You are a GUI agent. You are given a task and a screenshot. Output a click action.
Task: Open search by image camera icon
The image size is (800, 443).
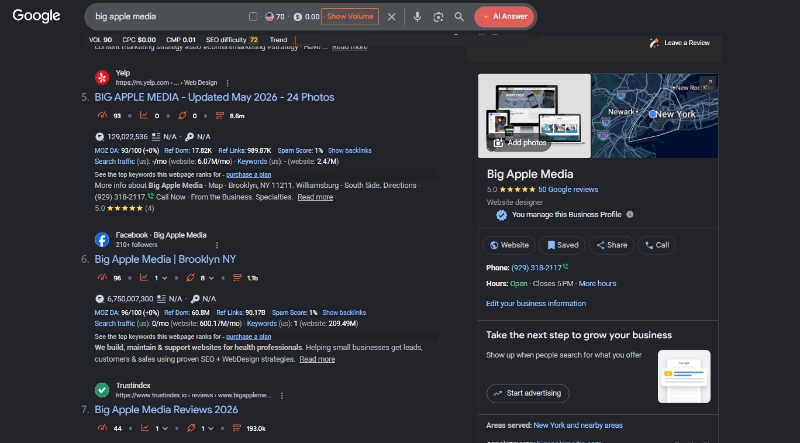pyautogui.click(x=438, y=17)
